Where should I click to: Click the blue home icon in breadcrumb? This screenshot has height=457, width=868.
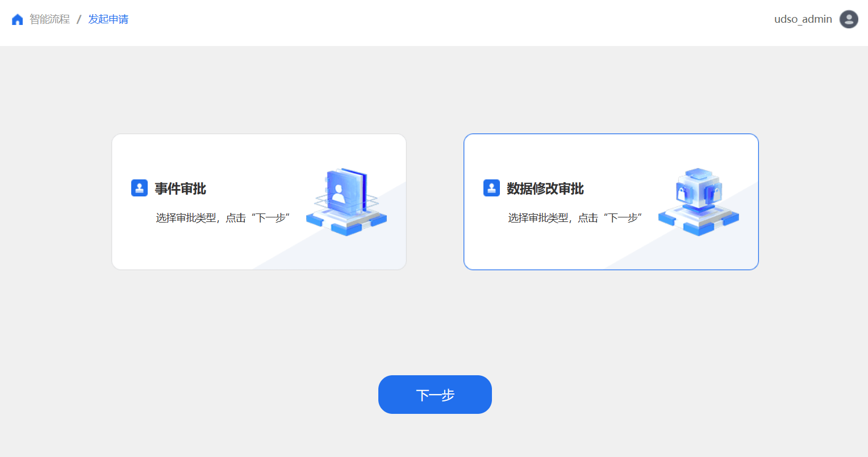coord(18,20)
